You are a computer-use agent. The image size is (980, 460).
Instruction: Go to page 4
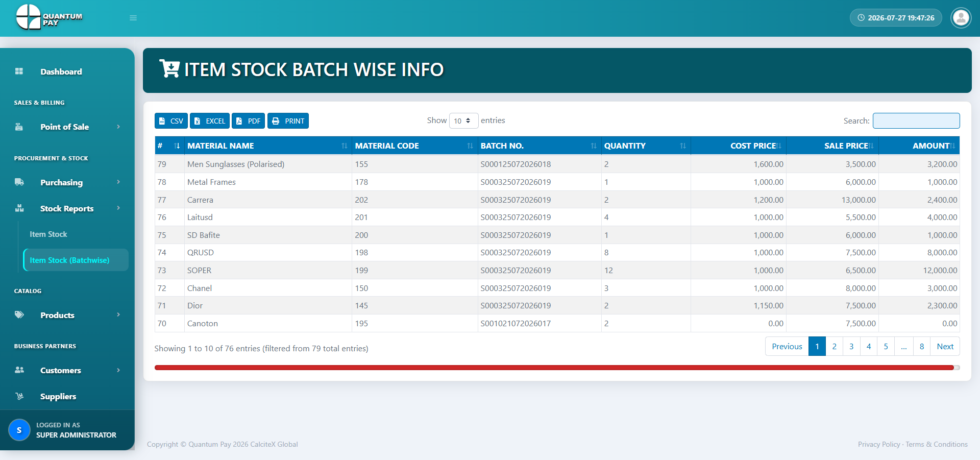coord(869,346)
